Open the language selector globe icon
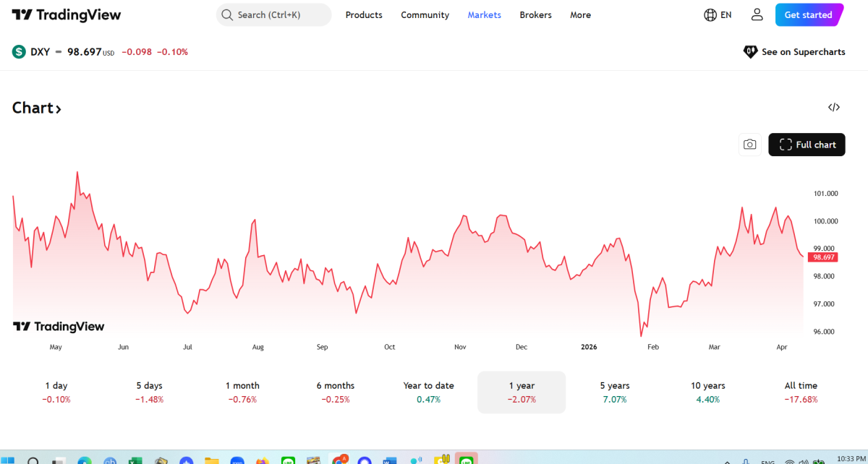The image size is (868, 464). pyautogui.click(x=710, y=14)
